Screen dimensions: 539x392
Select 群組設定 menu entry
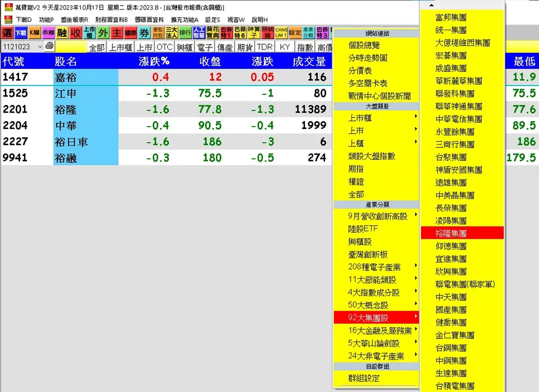tap(376, 379)
